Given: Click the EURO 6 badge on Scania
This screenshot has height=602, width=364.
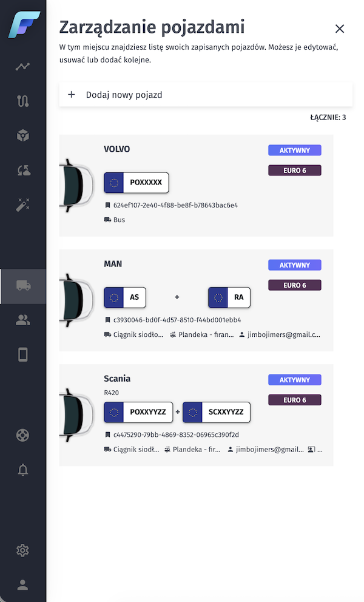Looking at the screenshot, I should click(295, 400).
